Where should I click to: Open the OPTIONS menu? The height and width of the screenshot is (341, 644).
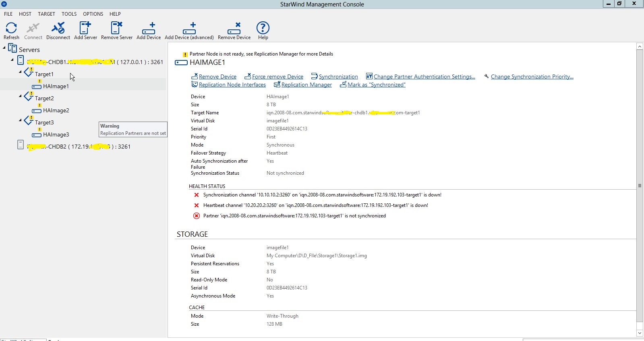pos(93,14)
